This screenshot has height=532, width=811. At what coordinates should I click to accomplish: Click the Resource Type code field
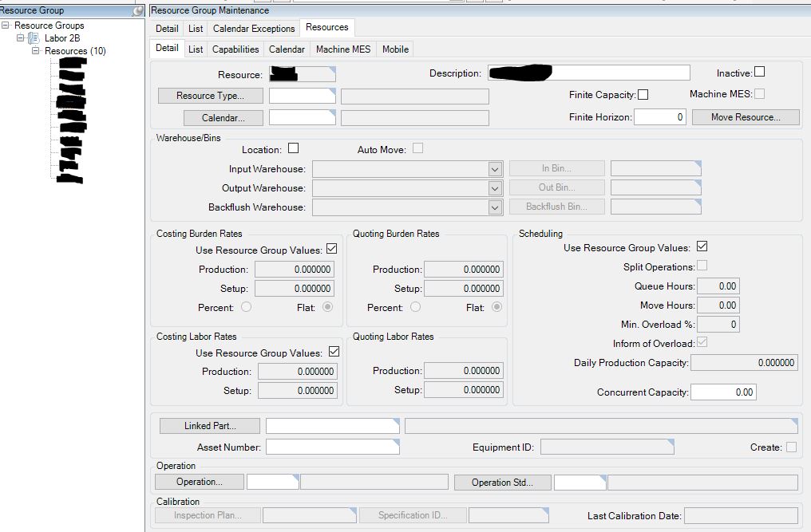302,96
